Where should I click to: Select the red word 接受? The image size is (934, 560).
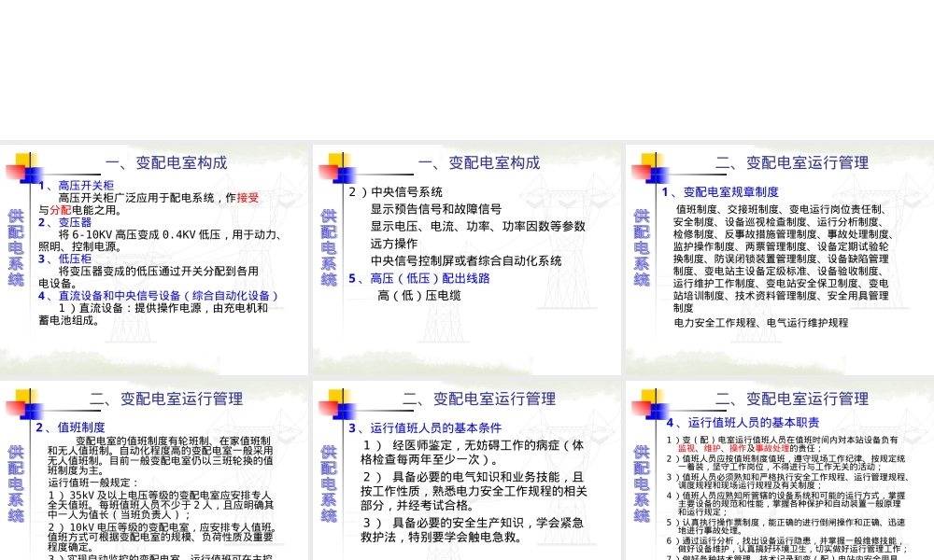point(248,198)
